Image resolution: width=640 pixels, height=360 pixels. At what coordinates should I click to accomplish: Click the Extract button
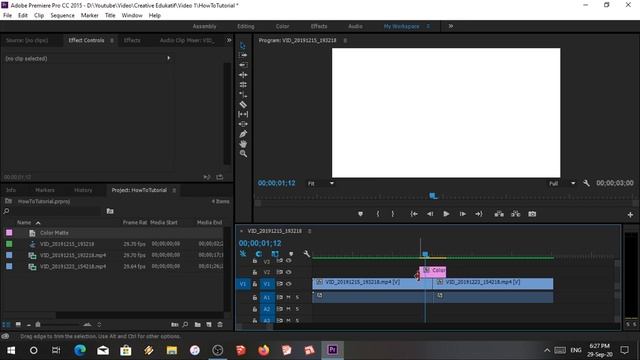[x=516, y=214]
